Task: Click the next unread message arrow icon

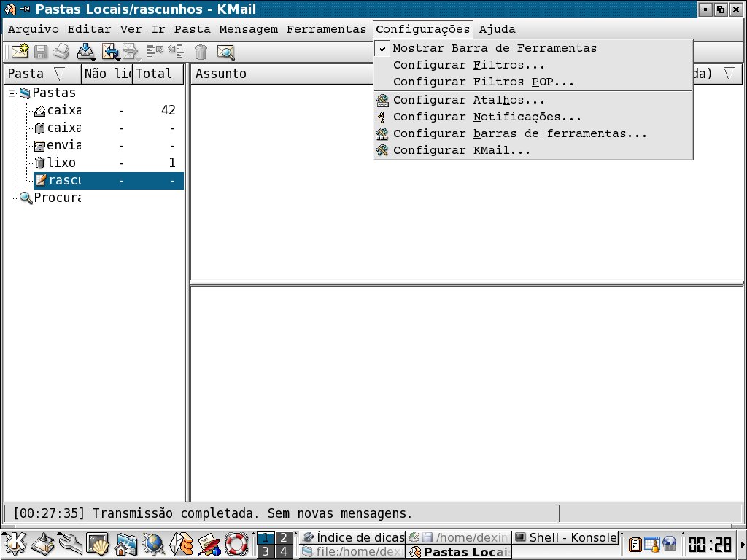Action: (176, 51)
